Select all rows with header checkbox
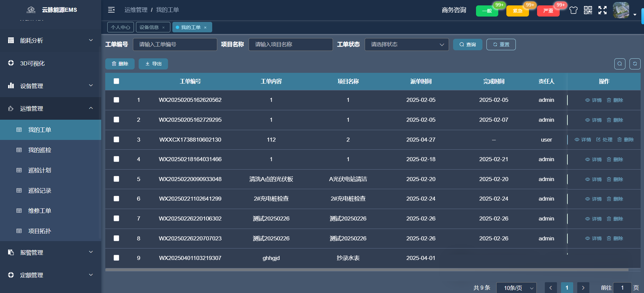 click(116, 81)
